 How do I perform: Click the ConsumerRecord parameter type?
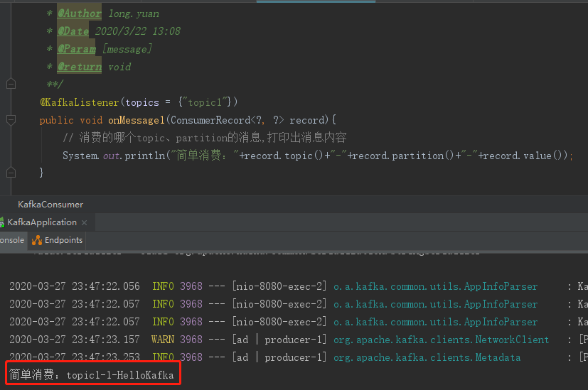pyautogui.click(x=210, y=120)
